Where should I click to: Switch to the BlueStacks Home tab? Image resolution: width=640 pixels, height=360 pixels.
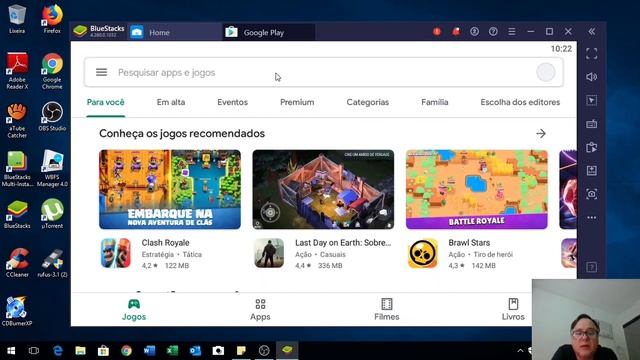(175, 32)
